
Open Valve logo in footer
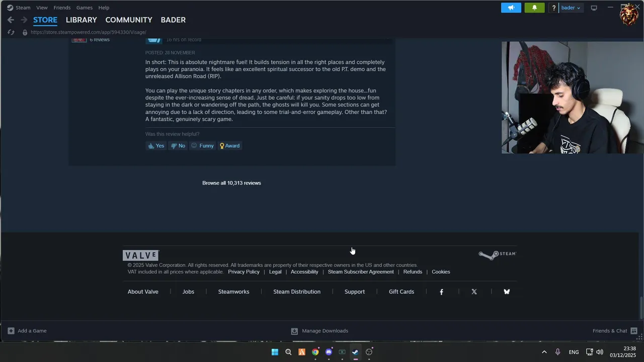tap(141, 255)
